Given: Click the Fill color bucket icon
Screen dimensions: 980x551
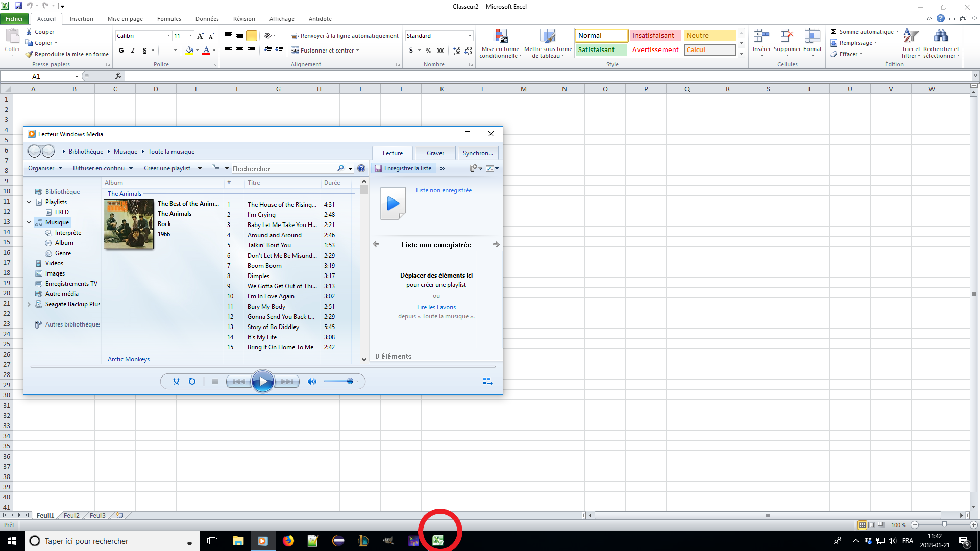Looking at the screenshot, I should (x=189, y=51).
